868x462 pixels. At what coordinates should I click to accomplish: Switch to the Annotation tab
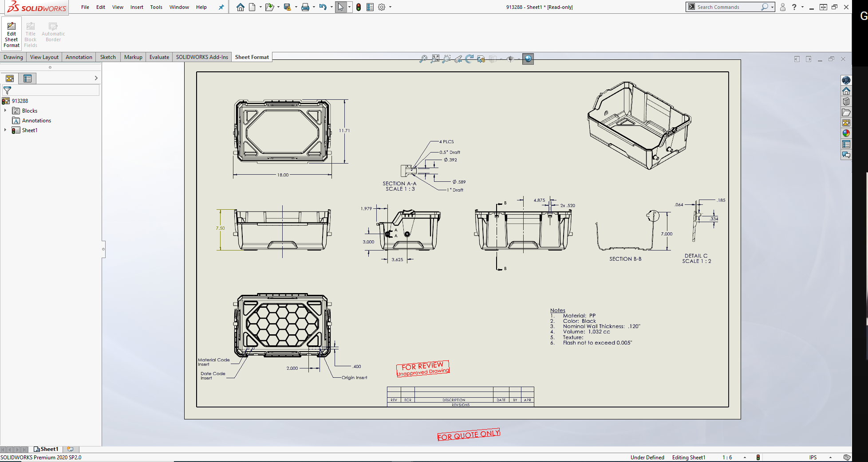pos(79,57)
